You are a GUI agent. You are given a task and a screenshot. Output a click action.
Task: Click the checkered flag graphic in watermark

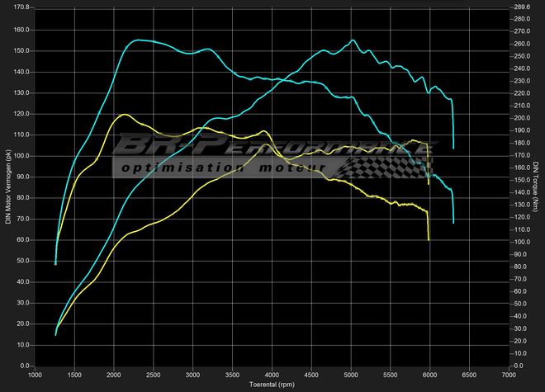[388, 163]
